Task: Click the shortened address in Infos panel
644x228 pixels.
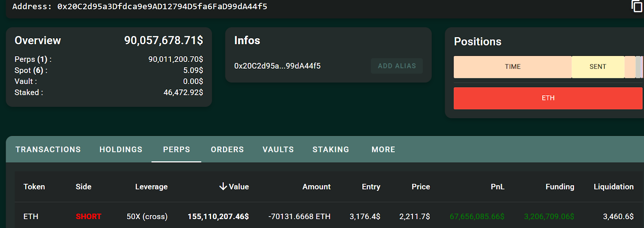Action: (277, 66)
